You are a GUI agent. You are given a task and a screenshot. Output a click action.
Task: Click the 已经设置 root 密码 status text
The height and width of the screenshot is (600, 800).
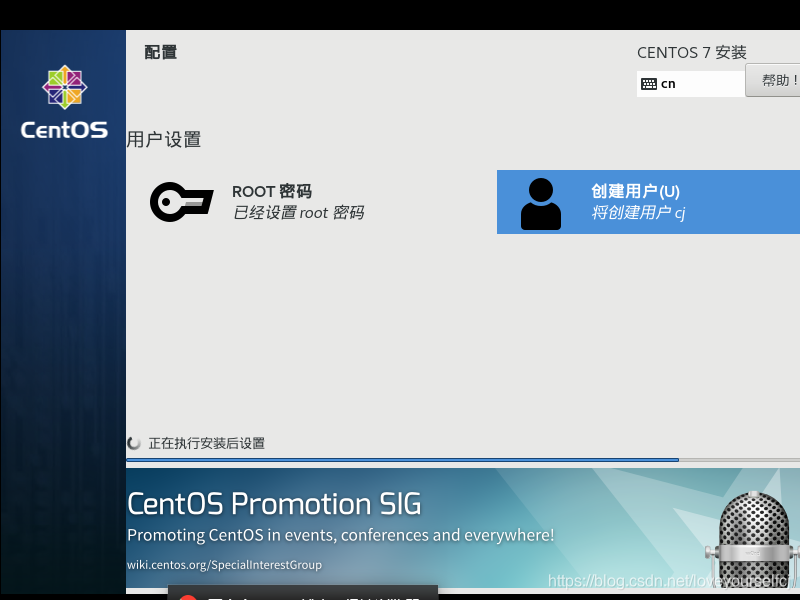click(x=298, y=212)
